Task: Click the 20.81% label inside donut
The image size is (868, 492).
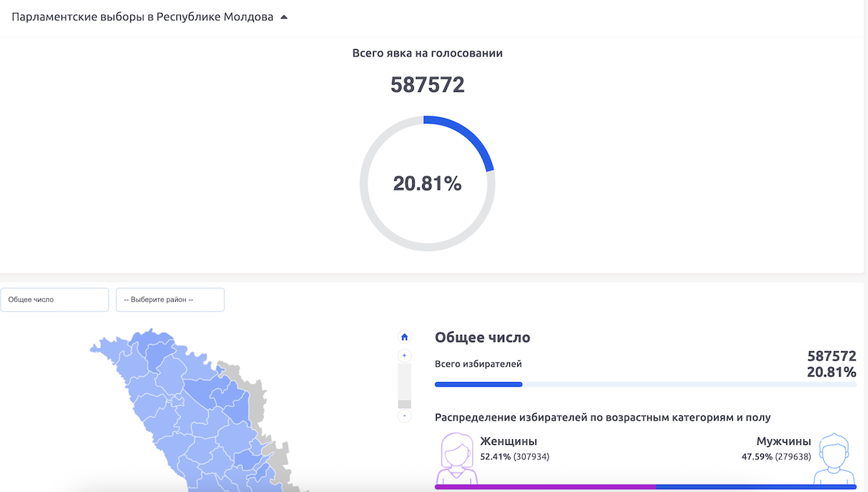Action: point(427,184)
